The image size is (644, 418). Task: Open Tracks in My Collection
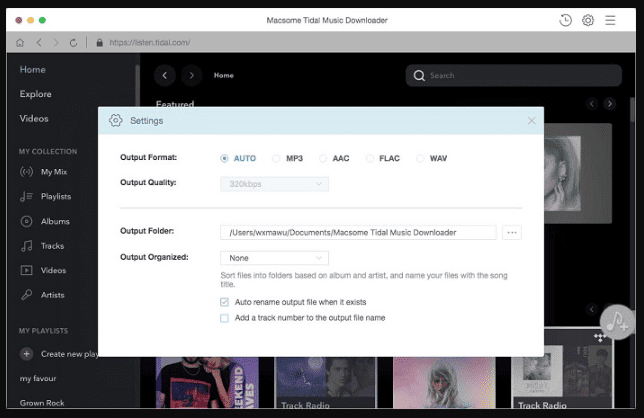[52, 246]
